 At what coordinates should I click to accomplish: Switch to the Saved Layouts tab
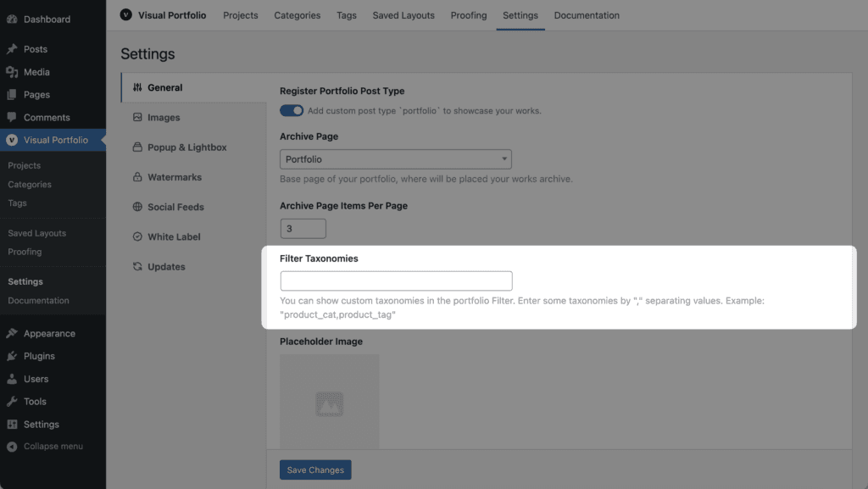pos(403,15)
